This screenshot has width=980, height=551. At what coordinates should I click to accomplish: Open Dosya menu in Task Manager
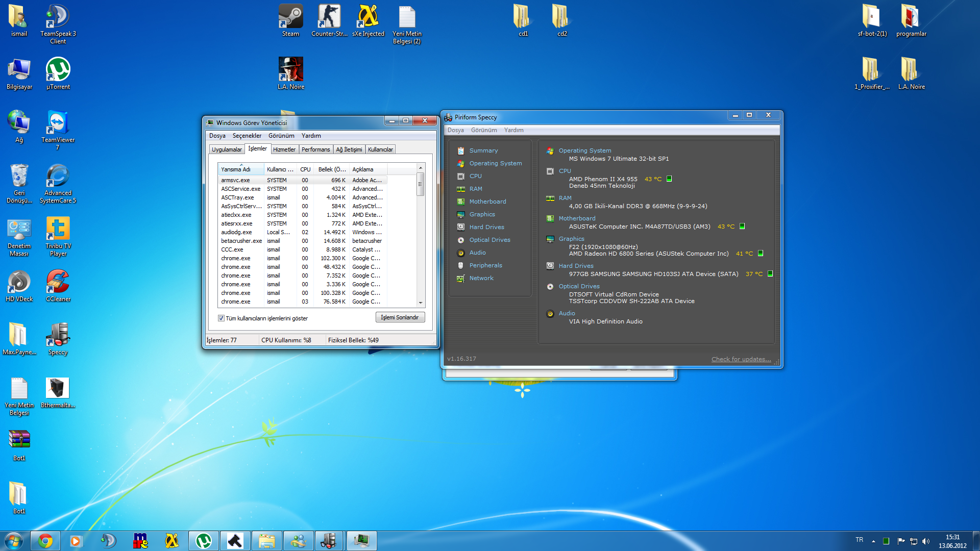click(218, 135)
